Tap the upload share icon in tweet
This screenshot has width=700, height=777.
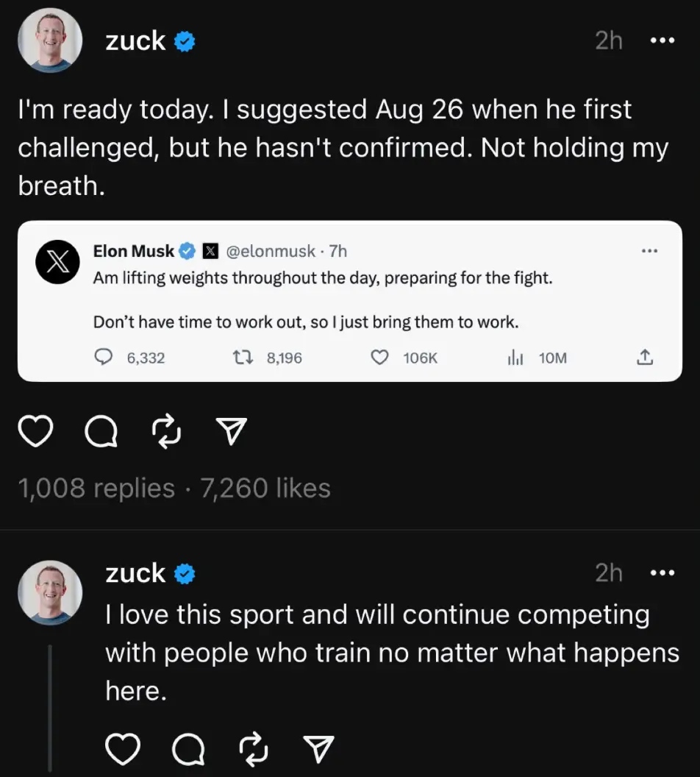pyautogui.click(x=644, y=358)
